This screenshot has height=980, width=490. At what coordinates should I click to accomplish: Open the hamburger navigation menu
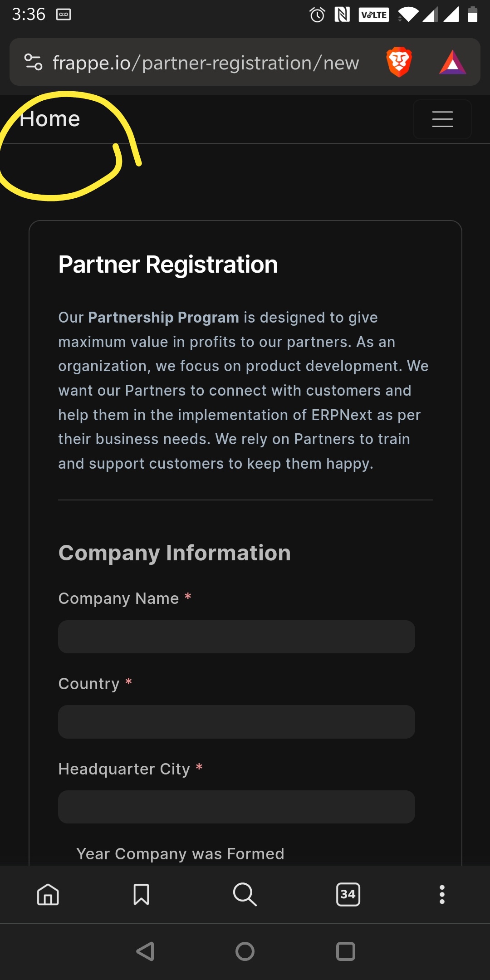(442, 119)
